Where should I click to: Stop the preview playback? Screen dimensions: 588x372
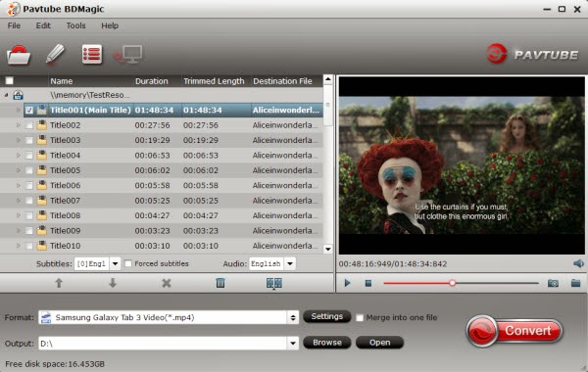pos(368,283)
